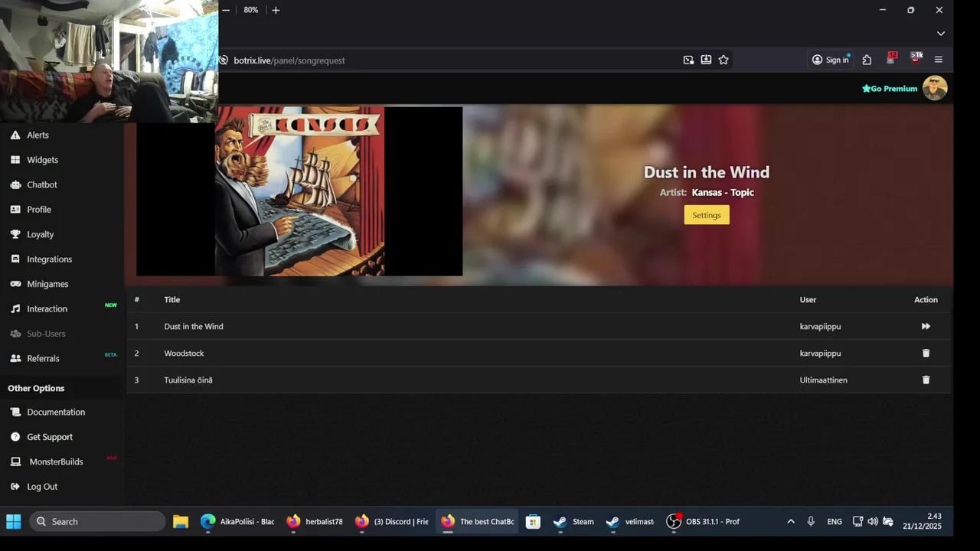
Task: Click the Sub-Users sidebar item
Action: tap(46, 334)
